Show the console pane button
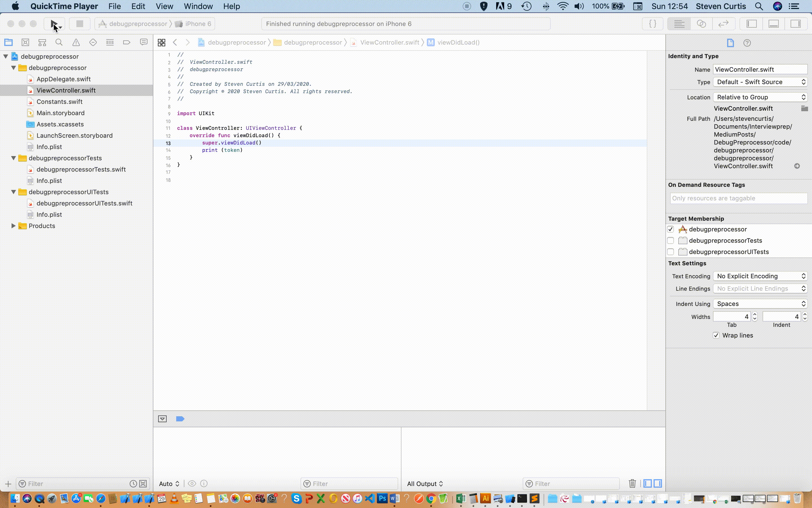The image size is (812, 508). (x=658, y=483)
